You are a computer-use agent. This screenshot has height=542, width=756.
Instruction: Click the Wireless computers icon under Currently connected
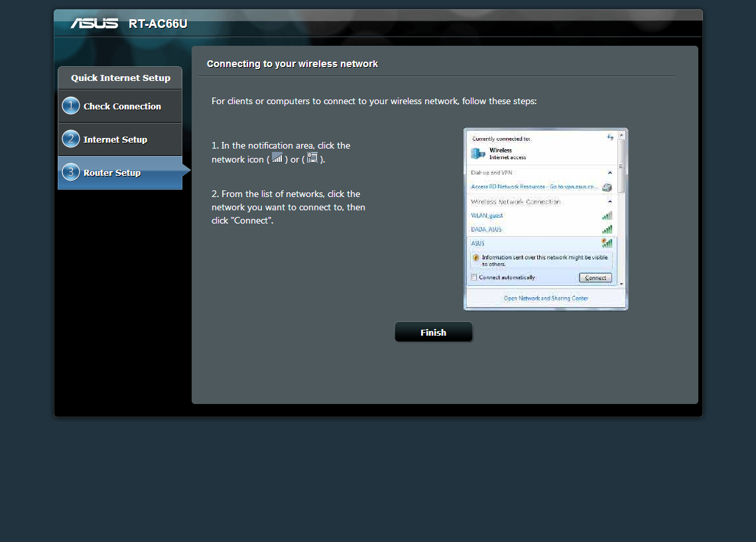(x=477, y=153)
